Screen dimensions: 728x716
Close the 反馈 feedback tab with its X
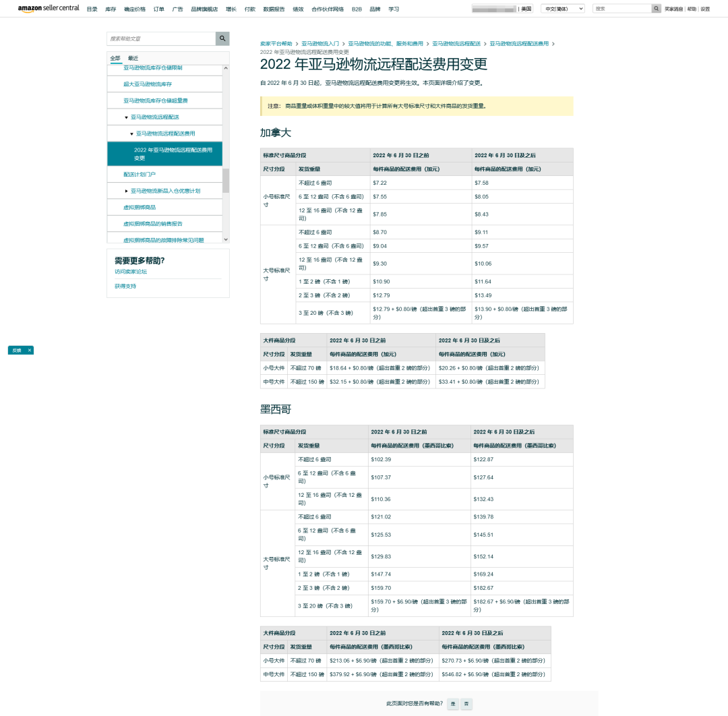[29, 350]
